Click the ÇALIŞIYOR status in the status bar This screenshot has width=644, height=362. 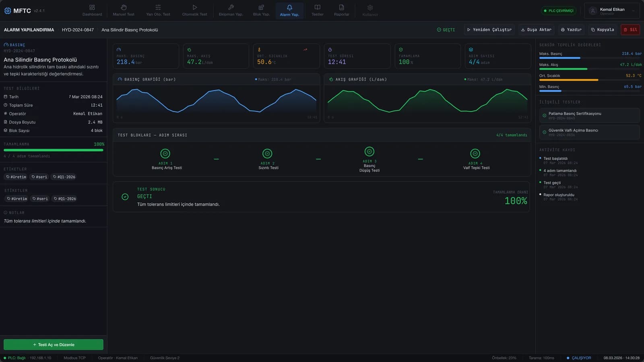(579, 358)
